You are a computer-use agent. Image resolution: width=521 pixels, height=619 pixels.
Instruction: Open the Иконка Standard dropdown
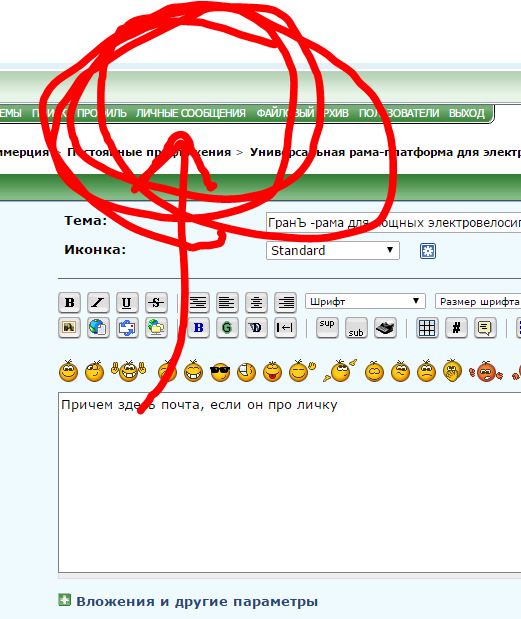[333, 251]
